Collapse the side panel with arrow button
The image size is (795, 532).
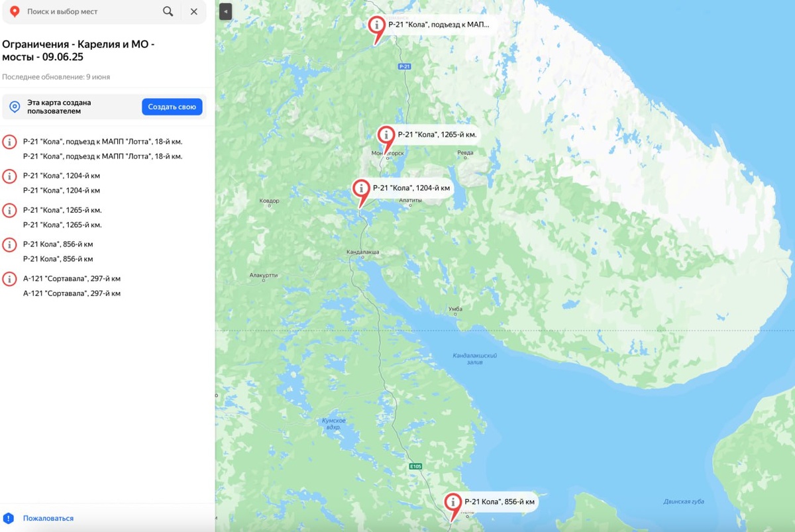(x=226, y=11)
